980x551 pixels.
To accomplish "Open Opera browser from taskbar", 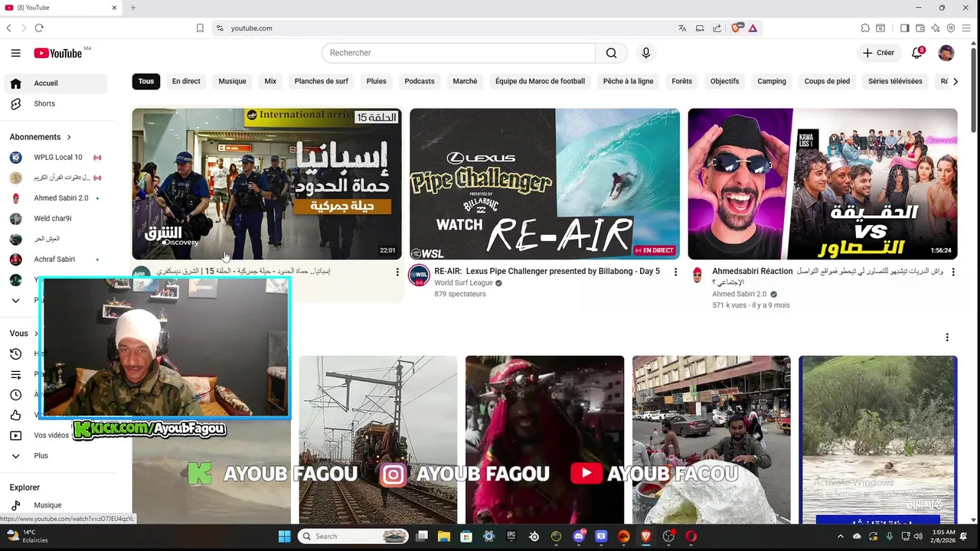I will coord(691,536).
